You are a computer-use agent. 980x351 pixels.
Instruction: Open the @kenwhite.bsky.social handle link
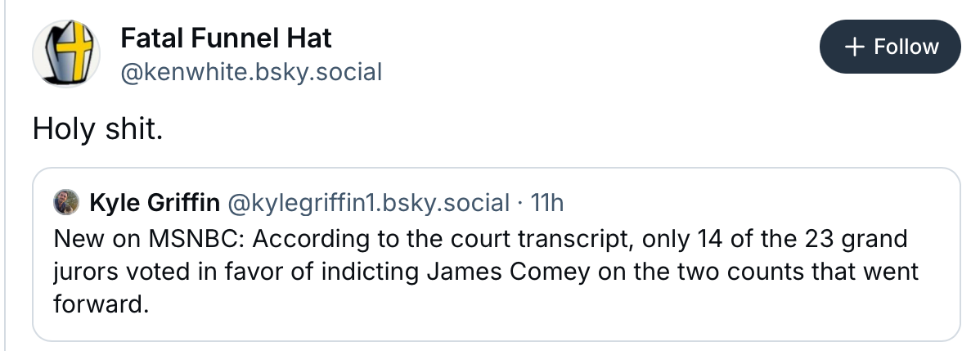(251, 72)
